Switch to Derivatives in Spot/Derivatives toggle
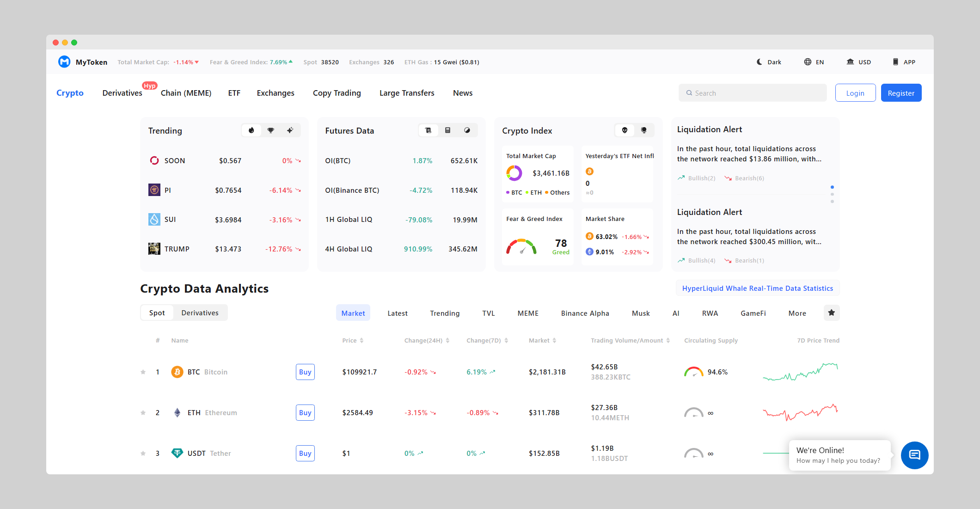Image resolution: width=980 pixels, height=509 pixels. point(200,313)
